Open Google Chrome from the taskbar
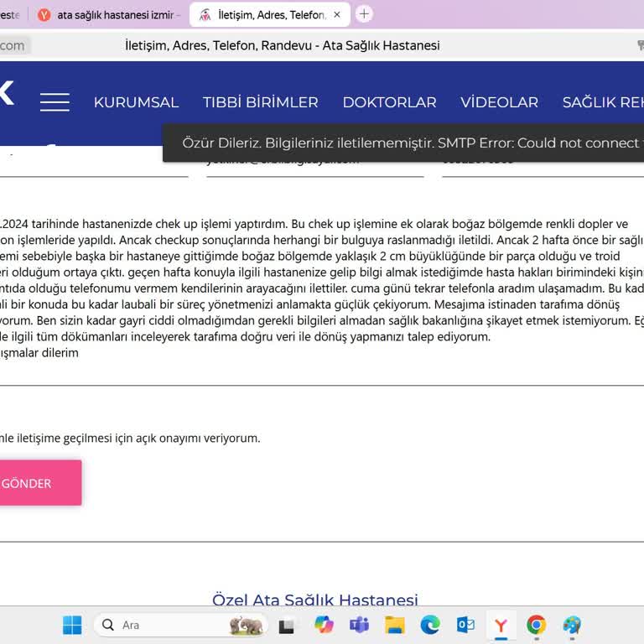The image size is (644, 644). [537, 625]
